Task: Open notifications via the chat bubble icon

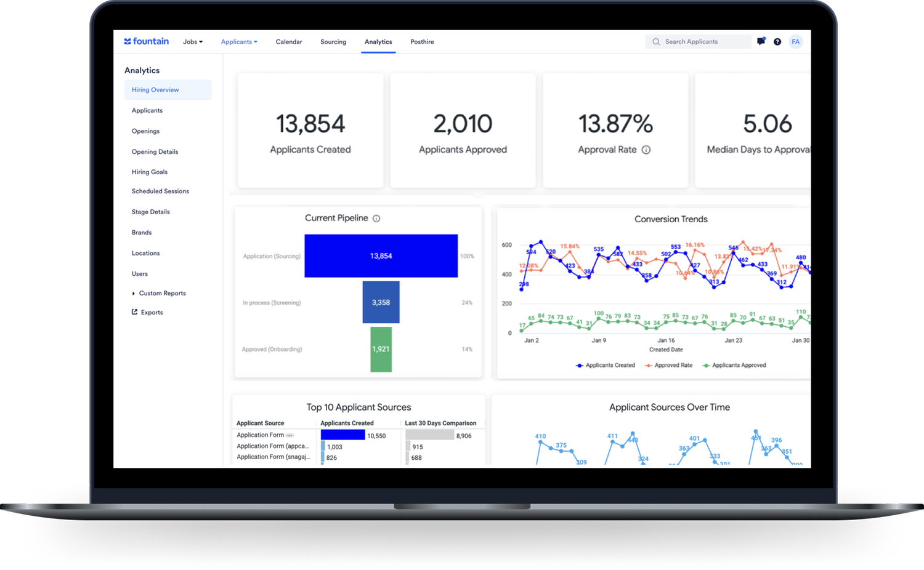Action: pos(761,41)
